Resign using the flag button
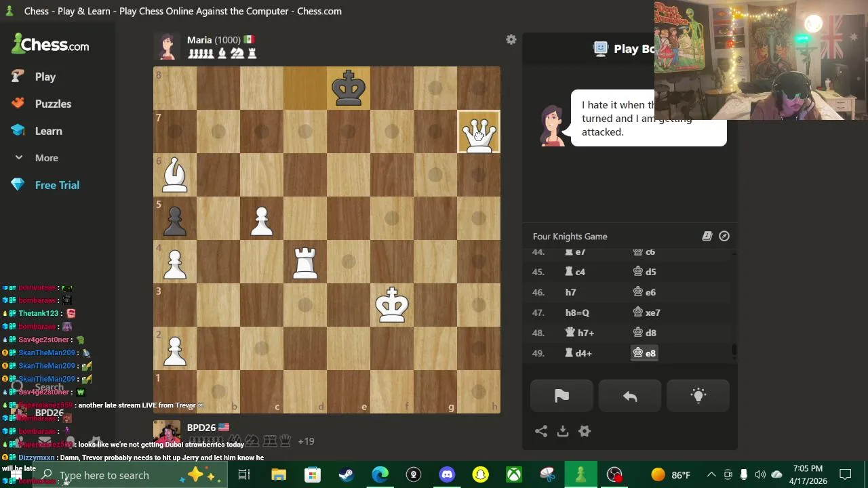 (x=561, y=396)
